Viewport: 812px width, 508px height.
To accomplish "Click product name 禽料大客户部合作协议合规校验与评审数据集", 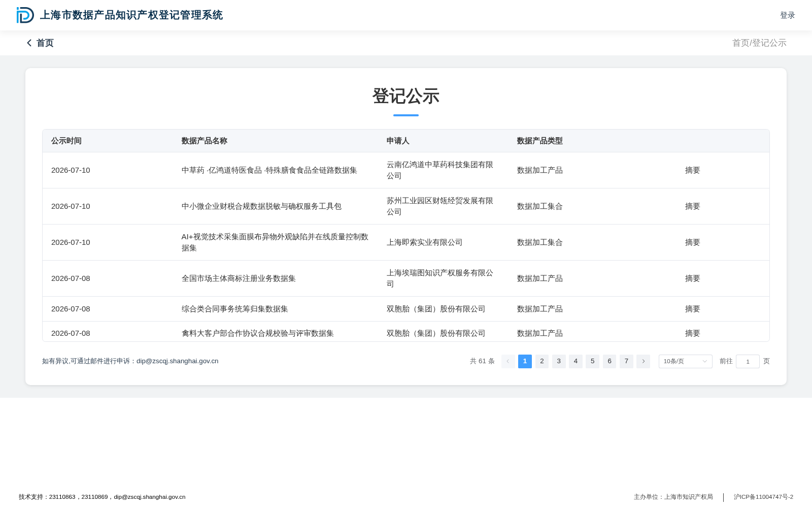I will 258,333.
